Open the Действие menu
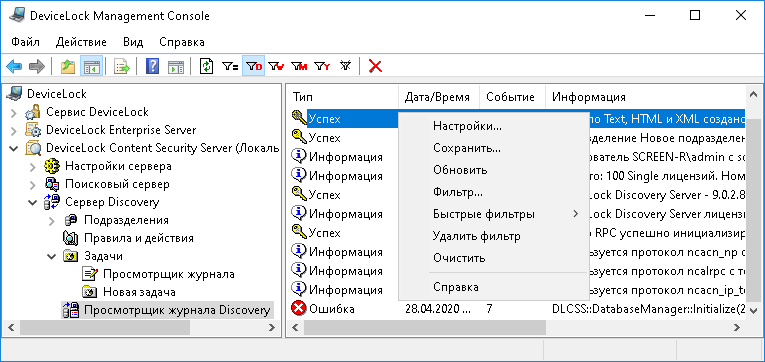 pos(81,41)
